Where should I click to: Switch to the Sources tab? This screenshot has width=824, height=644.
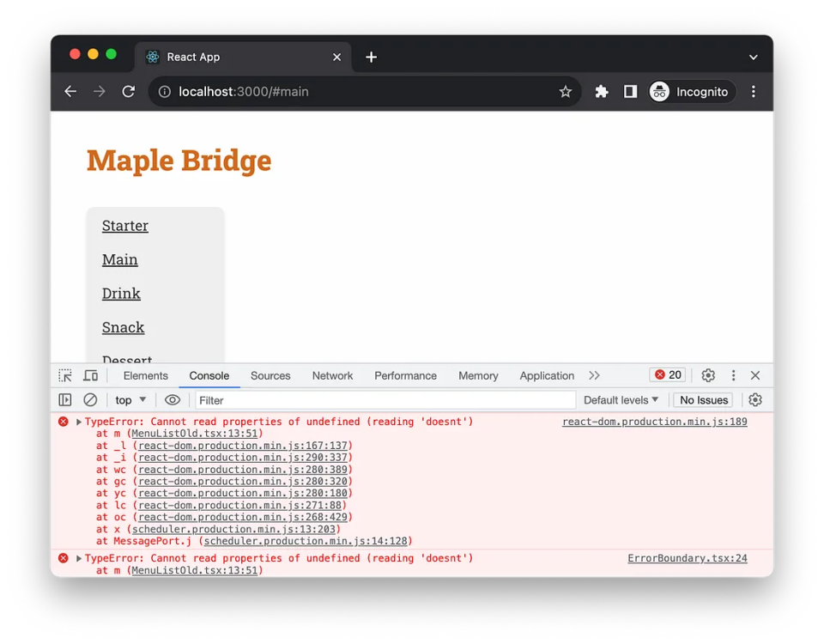pos(270,375)
